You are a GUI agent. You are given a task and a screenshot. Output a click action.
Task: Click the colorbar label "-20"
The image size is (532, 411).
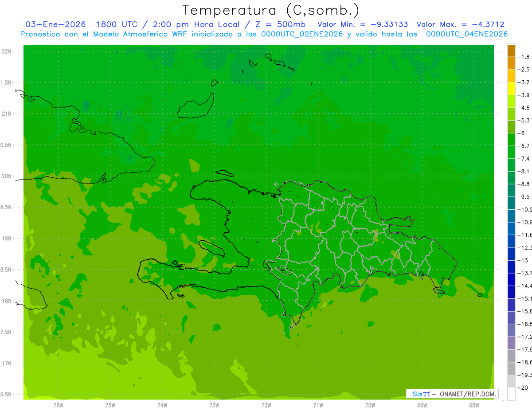522,388
